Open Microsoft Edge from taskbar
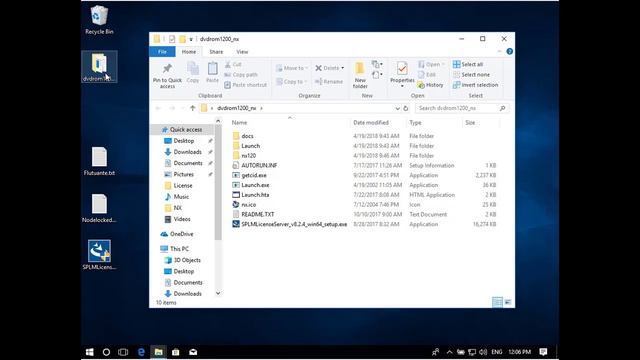640x360 pixels. coord(141,352)
